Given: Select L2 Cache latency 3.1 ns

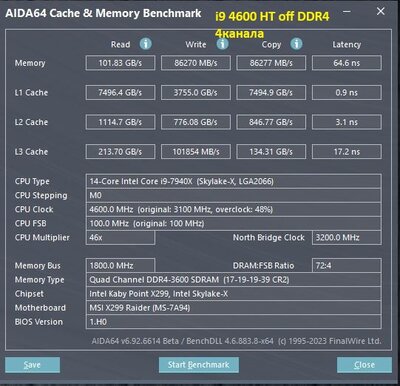Looking at the screenshot, I should point(347,122).
